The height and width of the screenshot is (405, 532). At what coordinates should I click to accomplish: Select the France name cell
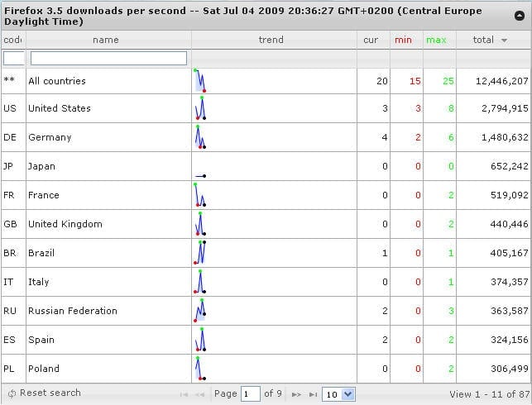tap(108, 195)
